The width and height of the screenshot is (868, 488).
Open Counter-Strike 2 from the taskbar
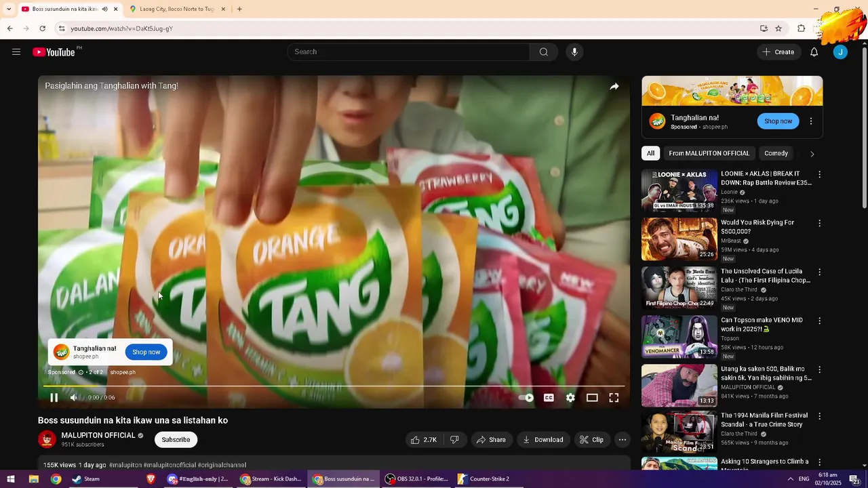click(x=484, y=479)
